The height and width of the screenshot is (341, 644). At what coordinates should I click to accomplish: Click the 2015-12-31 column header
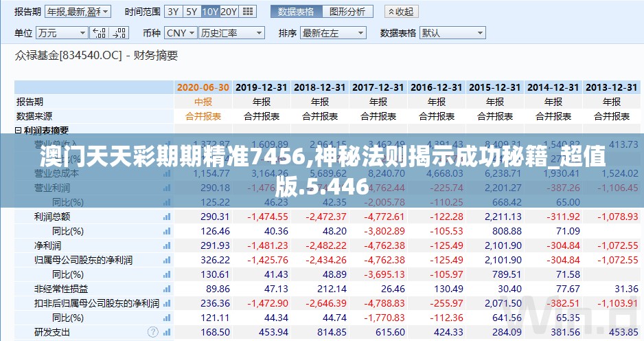494,87
